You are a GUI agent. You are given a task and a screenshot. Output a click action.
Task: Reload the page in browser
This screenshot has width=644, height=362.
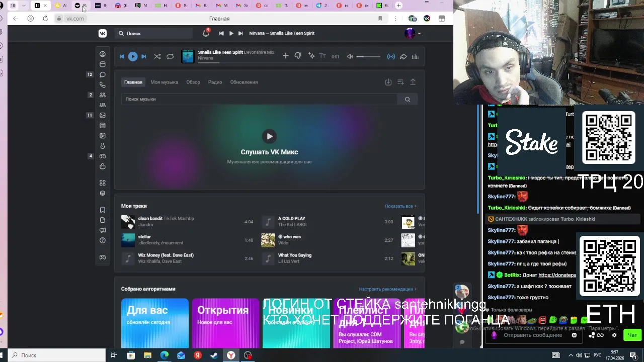click(x=45, y=19)
